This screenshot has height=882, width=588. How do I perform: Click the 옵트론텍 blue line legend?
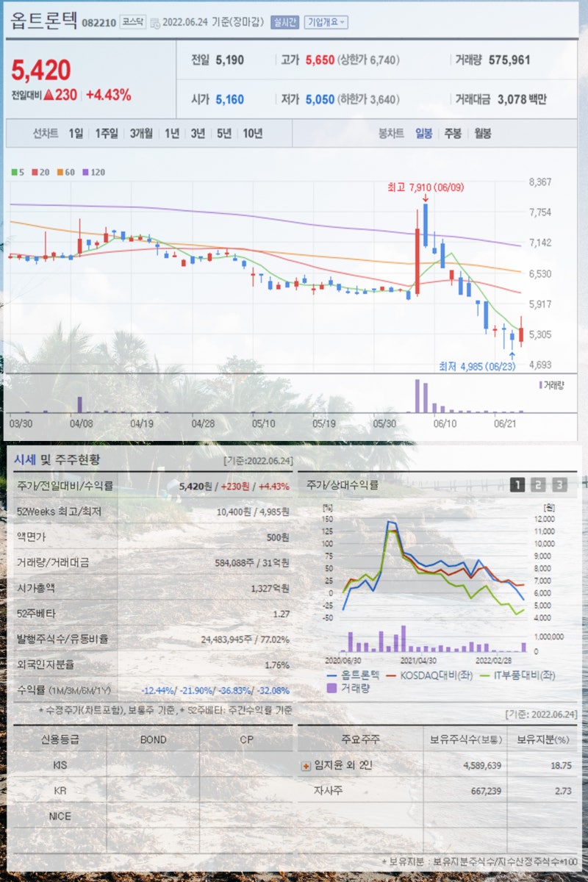(352, 674)
